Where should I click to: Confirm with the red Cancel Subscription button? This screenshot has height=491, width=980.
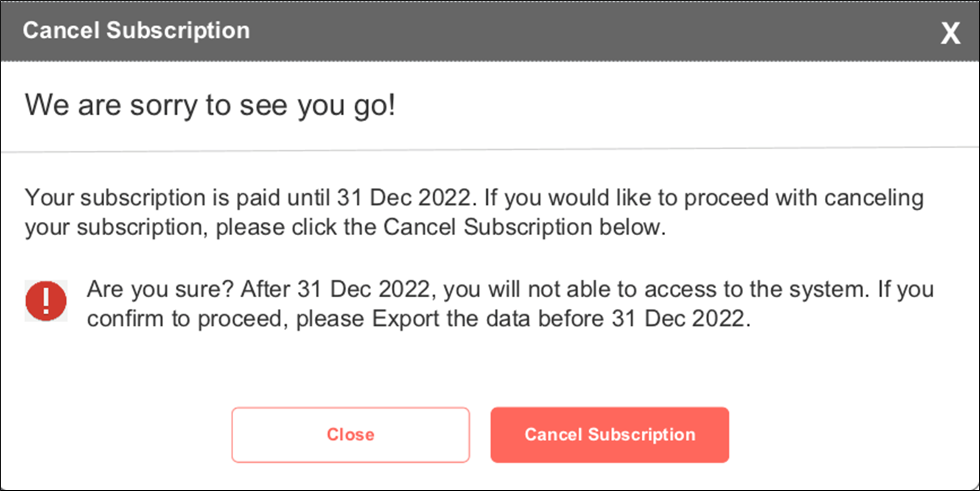610,435
